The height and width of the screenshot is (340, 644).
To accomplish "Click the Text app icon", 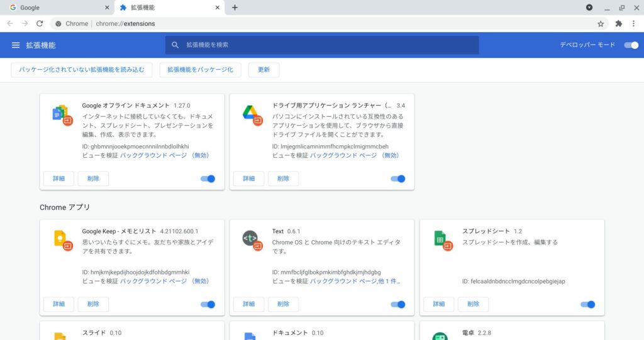I will click(x=252, y=241).
